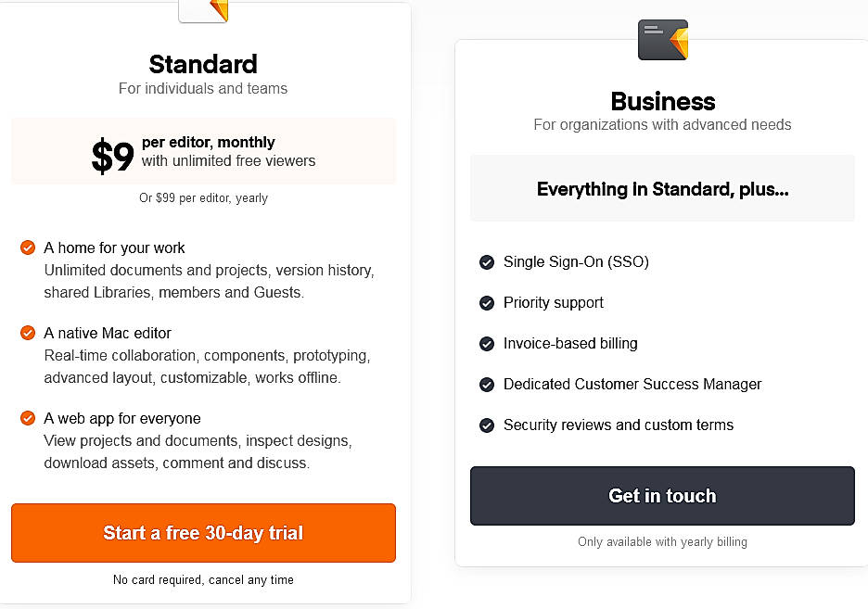This screenshot has height=609, width=868.
Task: Click the orange checkmark beside 'A native Mac editor'
Action: (x=27, y=332)
